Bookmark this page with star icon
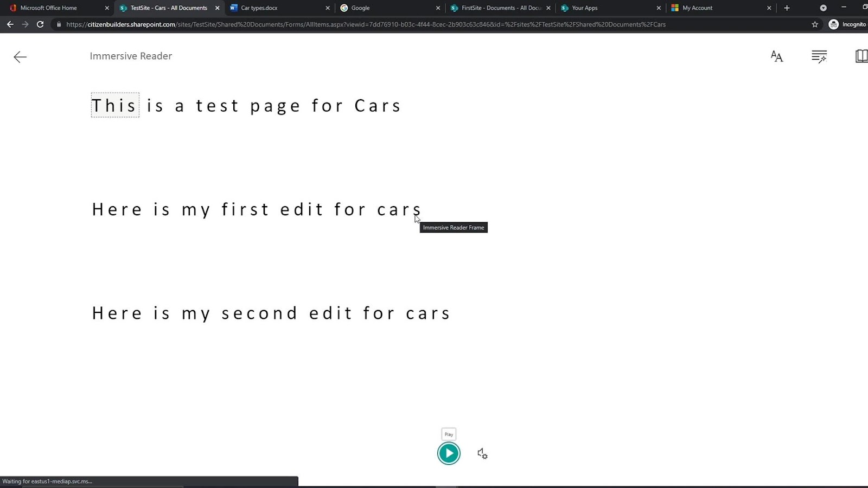868x488 pixels. point(815,24)
